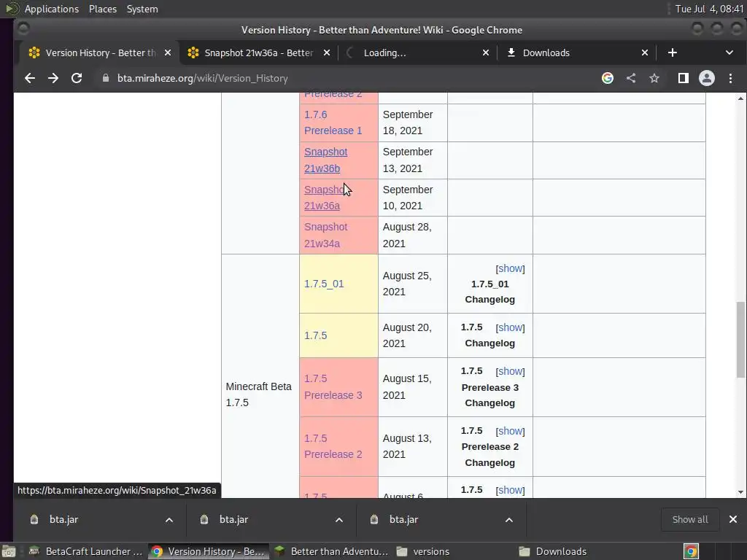Open the Chrome profile avatar menu

point(706,78)
